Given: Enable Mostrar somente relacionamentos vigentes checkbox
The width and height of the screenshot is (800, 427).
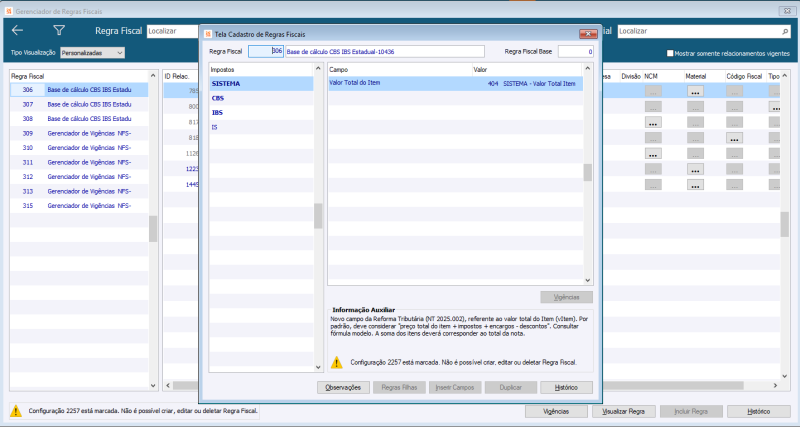Looking at the screenshot, I should click(x=670, y=53).
